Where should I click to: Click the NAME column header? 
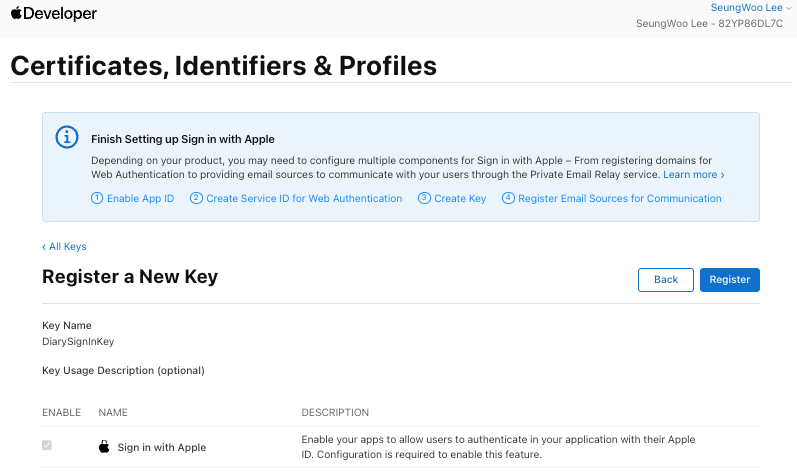click(113, 412)
